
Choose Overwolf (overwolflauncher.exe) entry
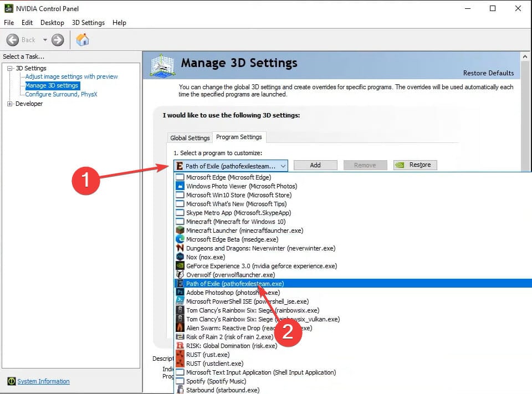click(353, 274)
